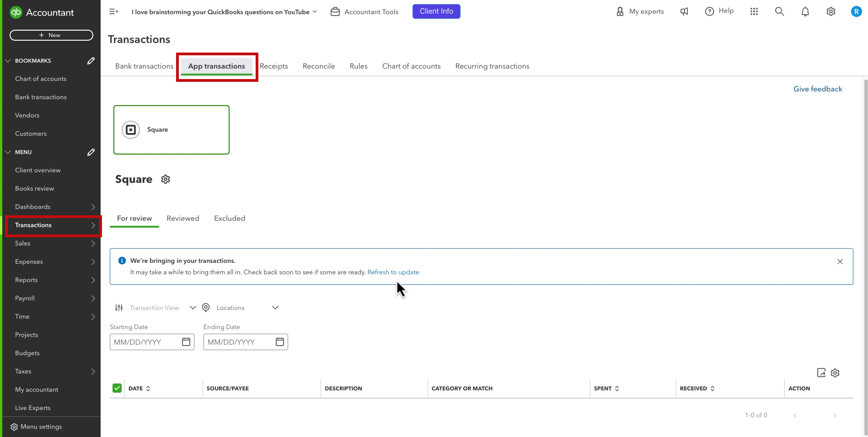This screenshot has width=868, height=437.
Task: Select the Square app card
Action: coord(171,130)
